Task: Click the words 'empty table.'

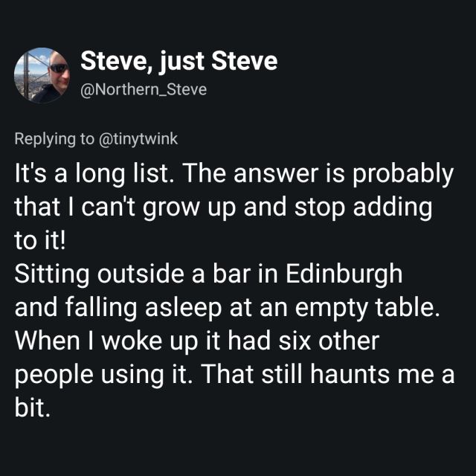Action: 367,308
